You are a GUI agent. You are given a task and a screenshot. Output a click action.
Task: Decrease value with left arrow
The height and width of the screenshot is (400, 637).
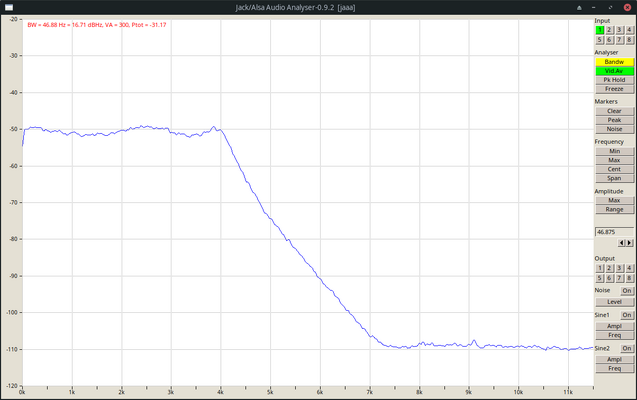pos(622,243)
